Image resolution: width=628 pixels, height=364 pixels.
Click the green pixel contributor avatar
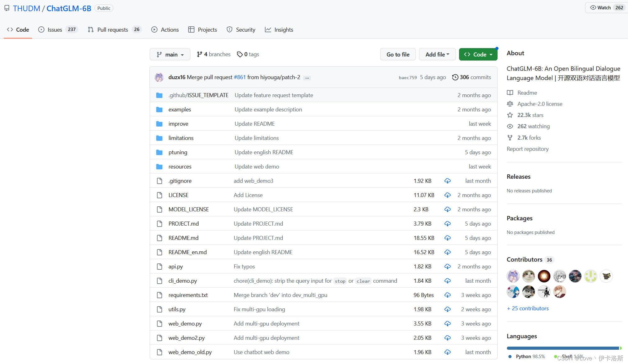point(591,276)
